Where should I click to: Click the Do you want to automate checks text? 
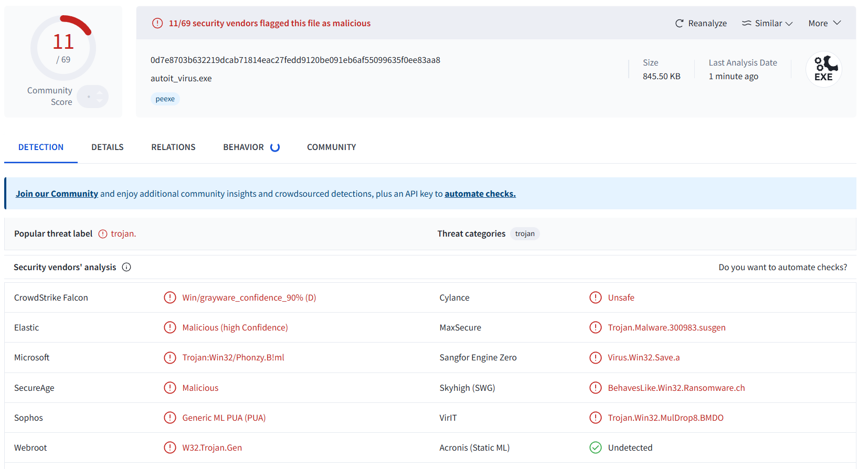[782, 267]
